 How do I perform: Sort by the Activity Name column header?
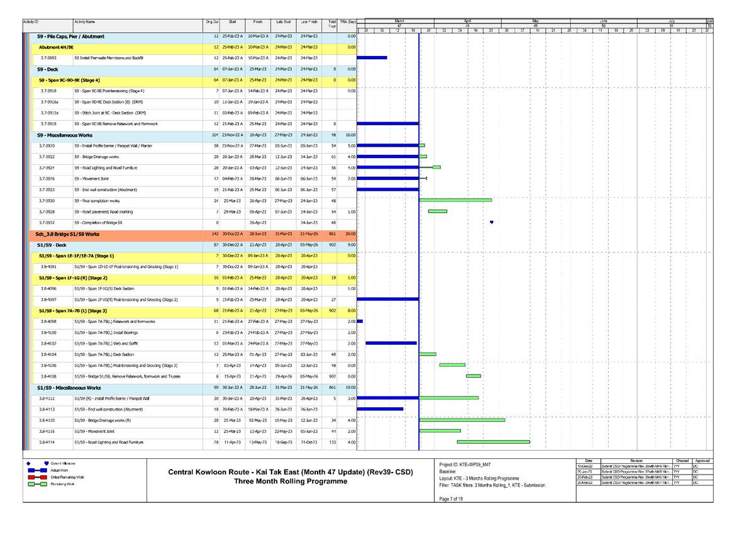(85, 22)
